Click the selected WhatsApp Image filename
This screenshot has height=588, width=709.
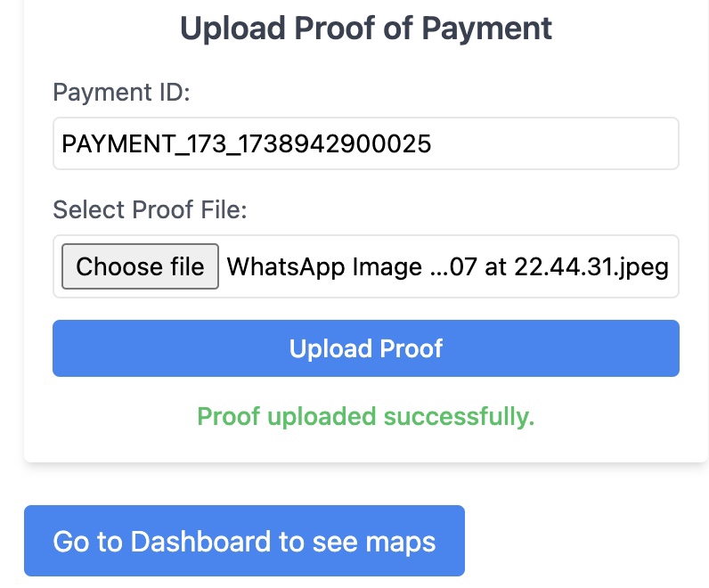[x=447, y=266]
